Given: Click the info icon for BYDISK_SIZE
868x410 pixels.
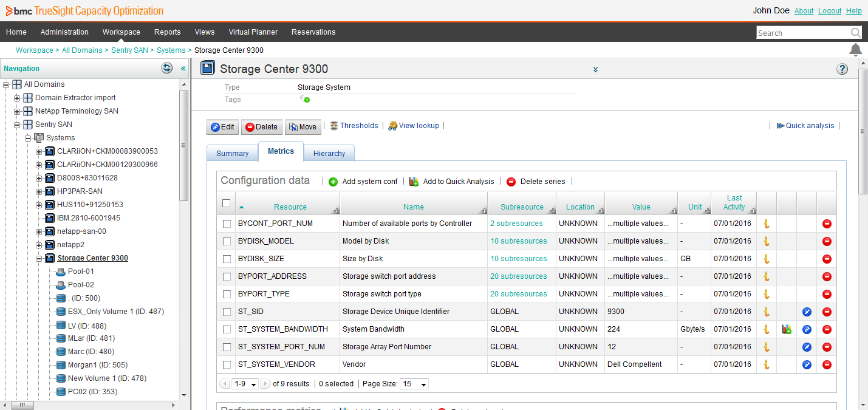Looking at the screenshot, I should [766, 259].
